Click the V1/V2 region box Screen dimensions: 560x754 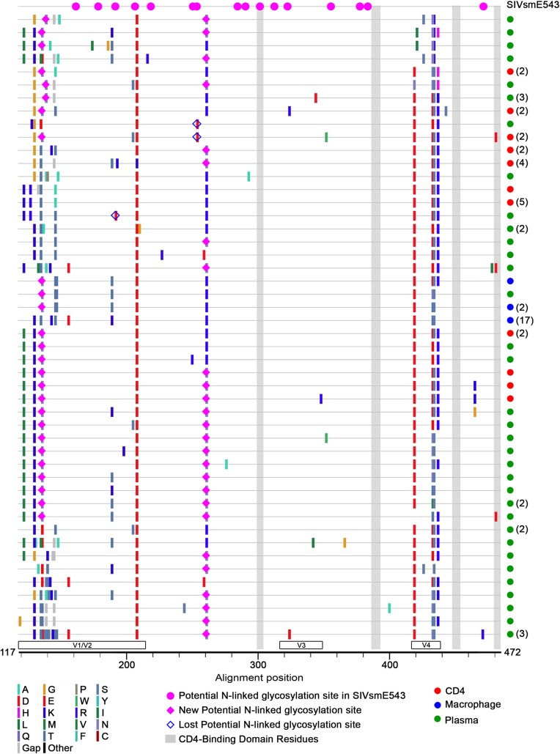tap(82, 646)
